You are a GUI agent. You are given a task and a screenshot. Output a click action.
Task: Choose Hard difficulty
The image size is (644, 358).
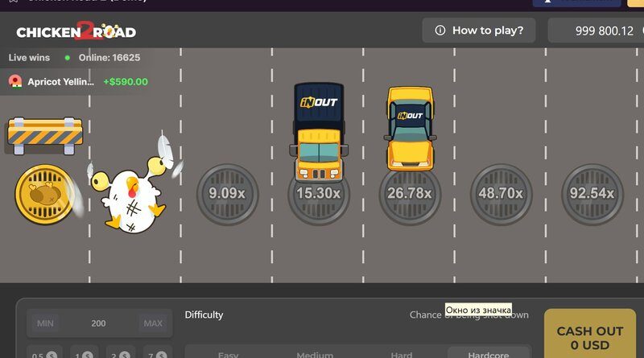402,353
